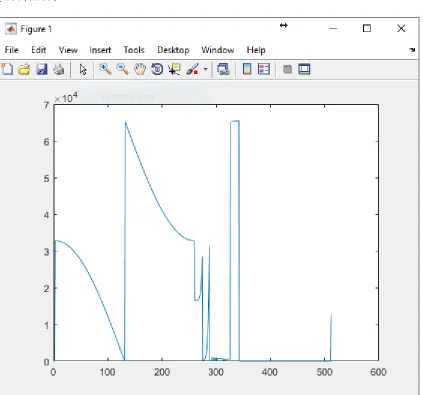Hide plot tools using gray square icon
423x395 pixels.
(287, 69)
